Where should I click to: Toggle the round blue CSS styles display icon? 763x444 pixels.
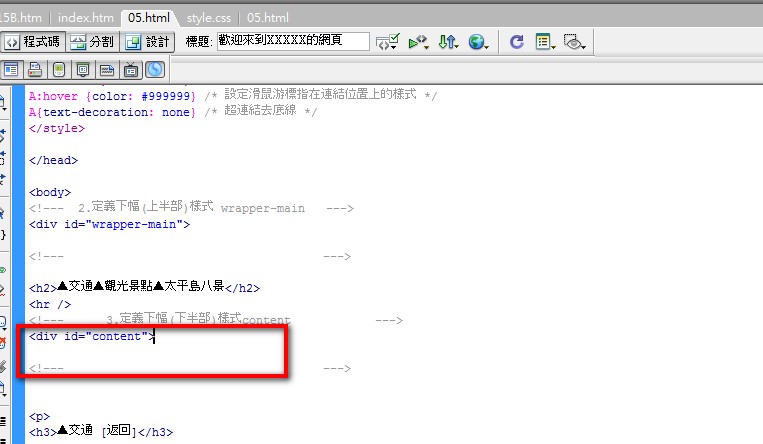tap(155, 69)
